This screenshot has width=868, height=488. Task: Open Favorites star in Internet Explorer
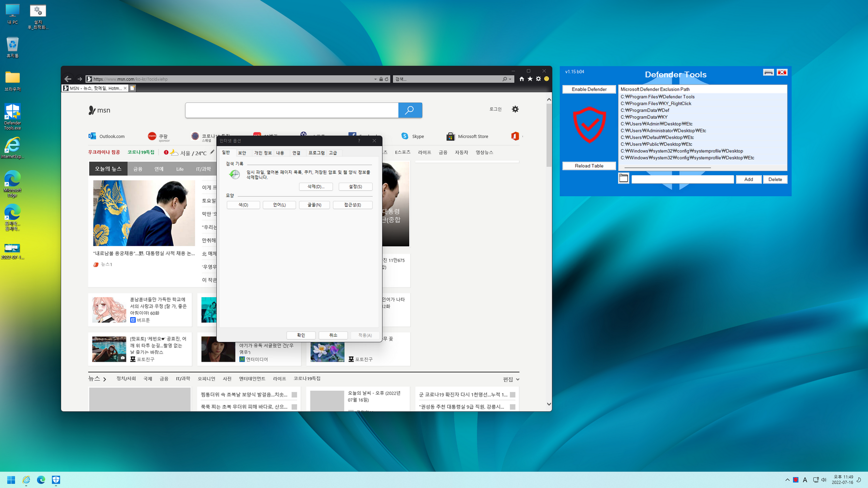tap(530, 79)
